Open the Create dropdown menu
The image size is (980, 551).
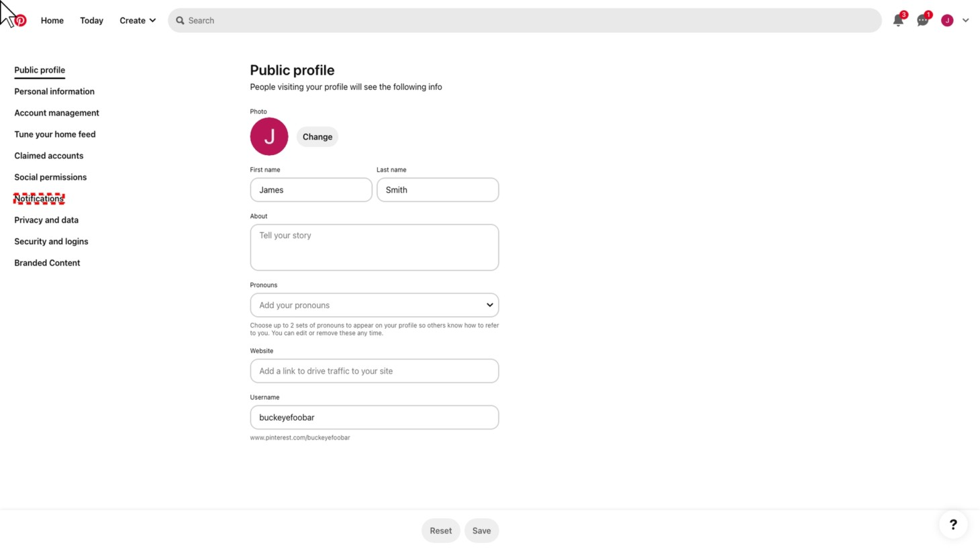pos(138,21)
